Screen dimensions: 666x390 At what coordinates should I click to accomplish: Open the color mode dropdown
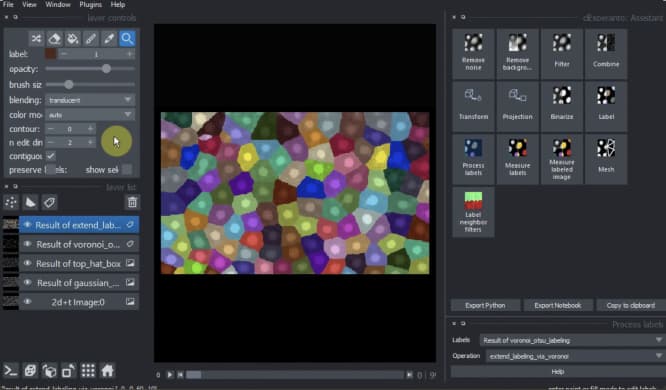(x=90, y=115)
